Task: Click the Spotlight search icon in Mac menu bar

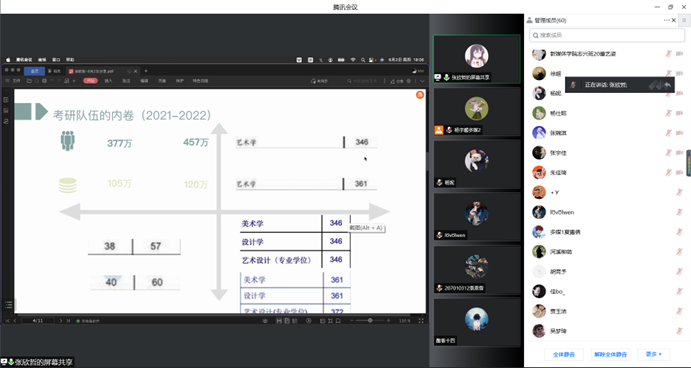Action: pos(363,59)
